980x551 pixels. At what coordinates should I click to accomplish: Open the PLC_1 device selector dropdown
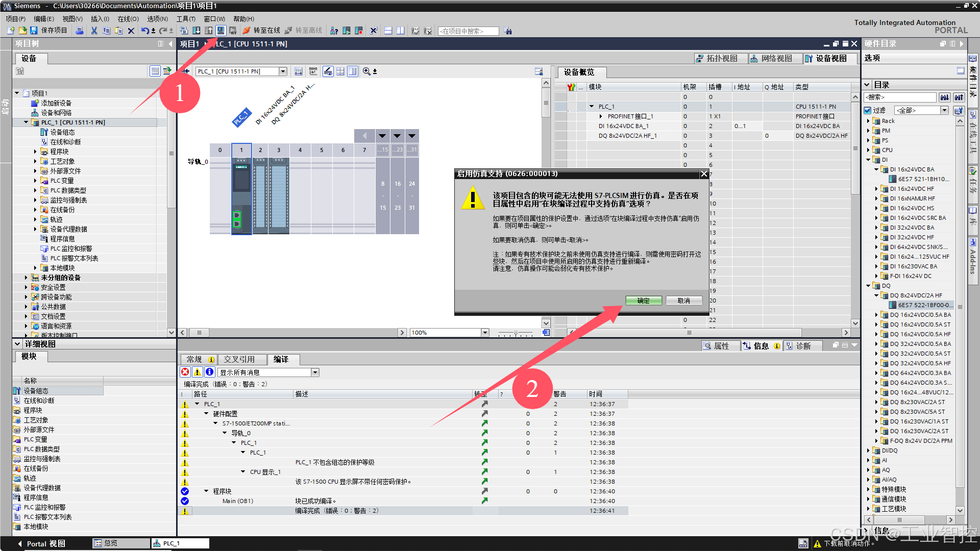tap(283, 71)
